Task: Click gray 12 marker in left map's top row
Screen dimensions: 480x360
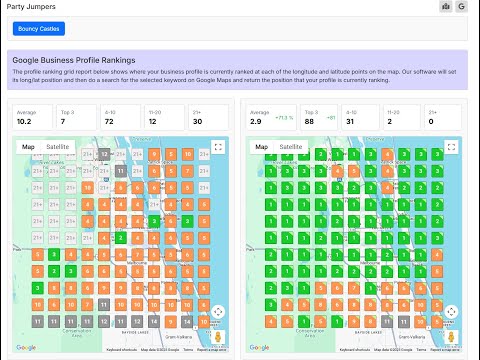Action: point(104,154)
